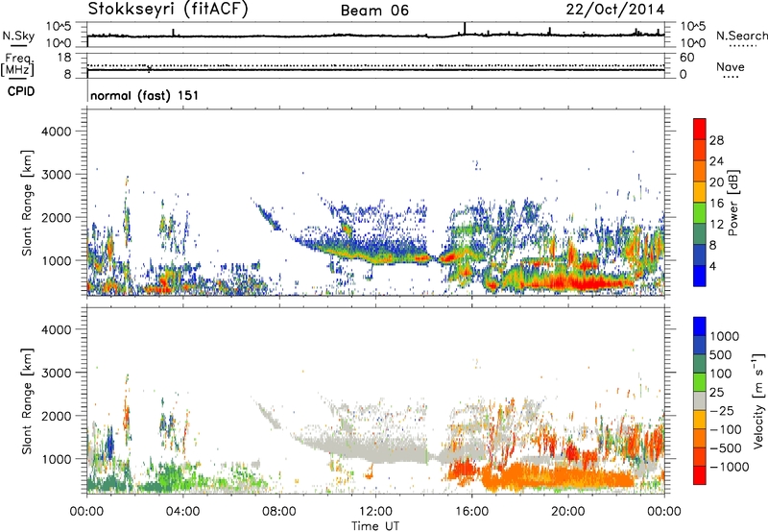Click the 'Slant Range [km]' label of power panel
The image size is (768, 532).
(x=27, y=203)
